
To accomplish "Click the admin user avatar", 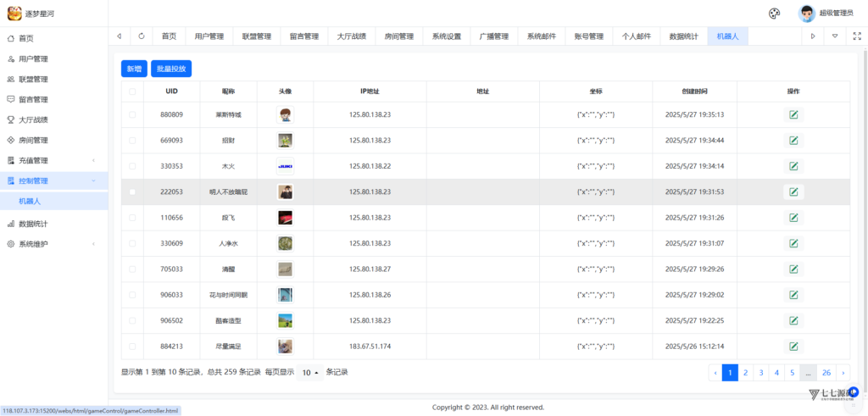I will (x=807, y=14).
